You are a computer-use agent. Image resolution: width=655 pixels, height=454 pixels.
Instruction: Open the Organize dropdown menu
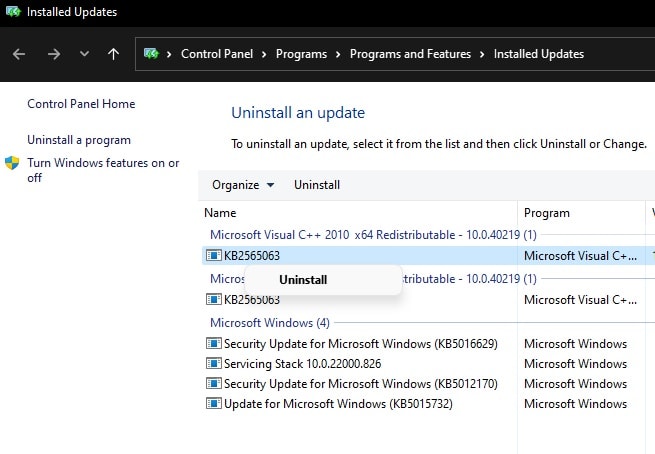[x=243, y=185]
